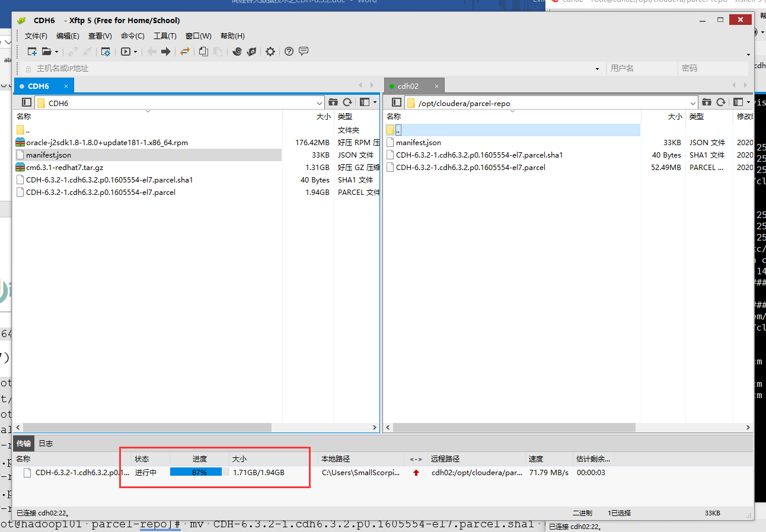Image resolution: width=766 pixels, height=532 pixels.
Task: Open the 文件(F) menu
Action: 36,36
